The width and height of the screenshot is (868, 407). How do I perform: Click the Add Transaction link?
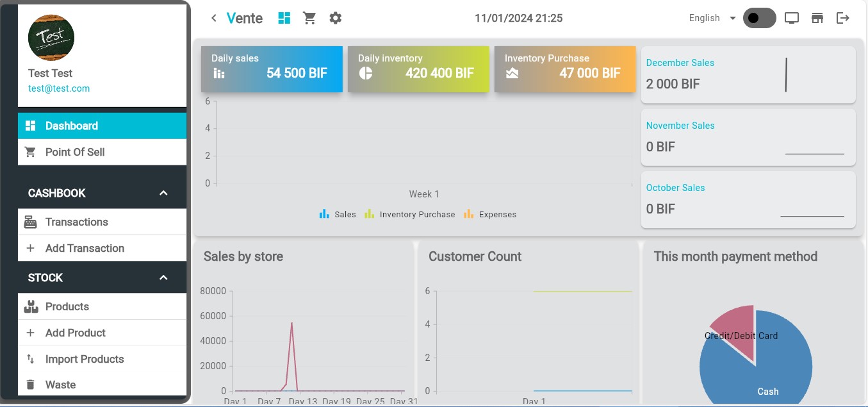85,248
